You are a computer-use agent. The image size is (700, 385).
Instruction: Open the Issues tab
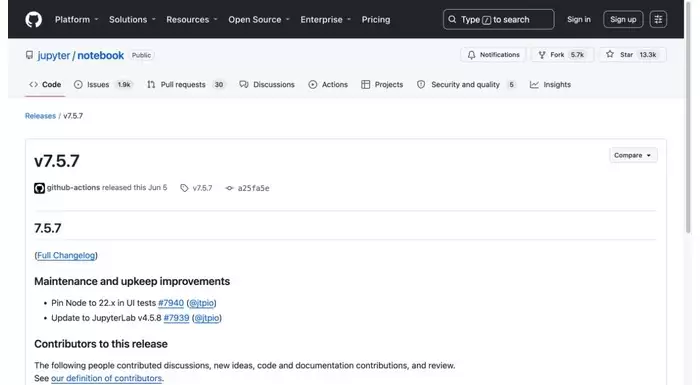coord(103,84)
